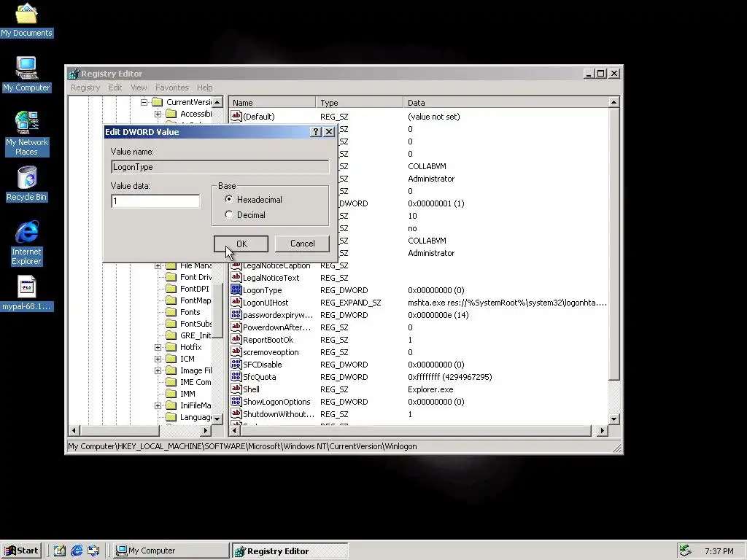The height and width of the screenshot is (560, 747).
Task: Launch Internet Explorer from the desktop
Action: point(26,243)
